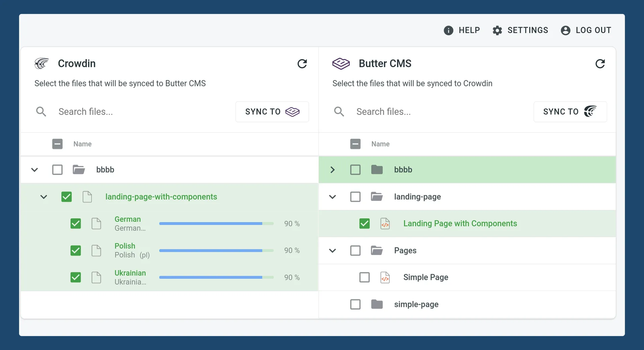Click the Polish translation file icon

(96, 251)
